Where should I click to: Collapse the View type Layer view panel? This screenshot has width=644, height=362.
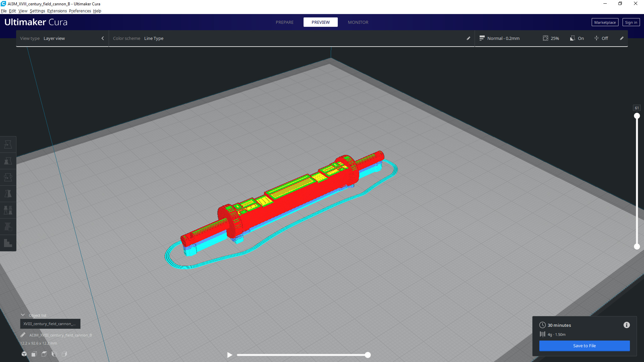tap(103, 39)
